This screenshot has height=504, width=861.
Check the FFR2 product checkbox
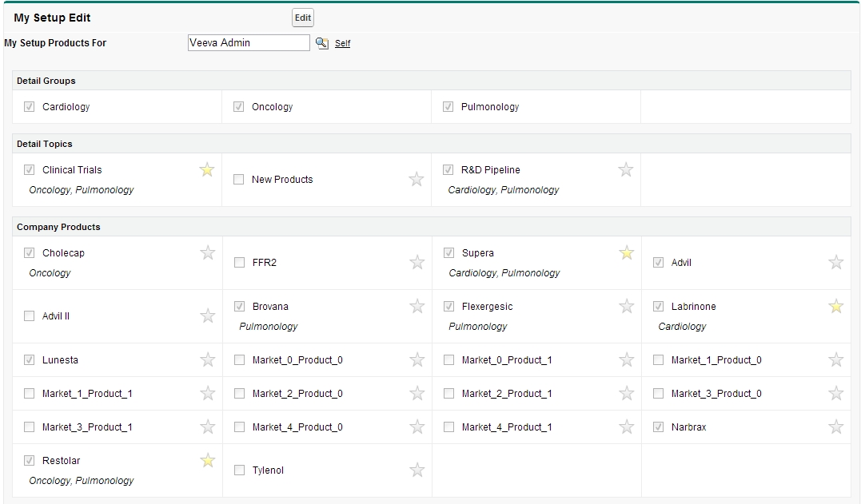click(239, 263)
